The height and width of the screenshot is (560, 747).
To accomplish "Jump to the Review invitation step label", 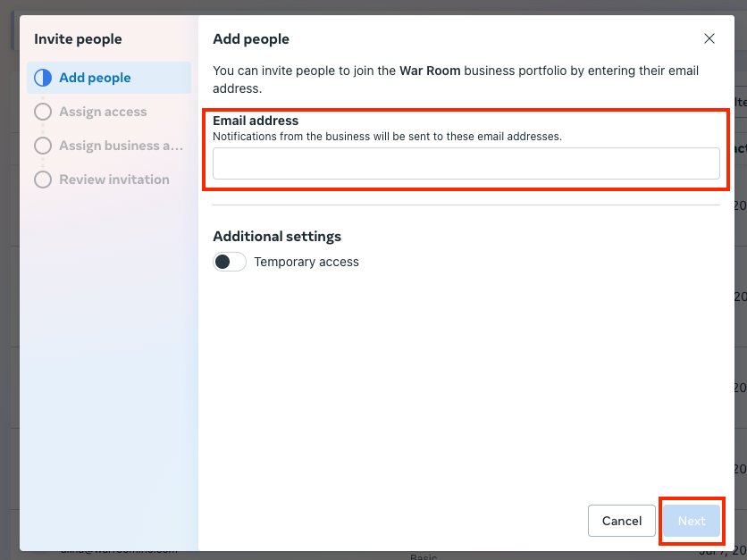I will point(113,180).
